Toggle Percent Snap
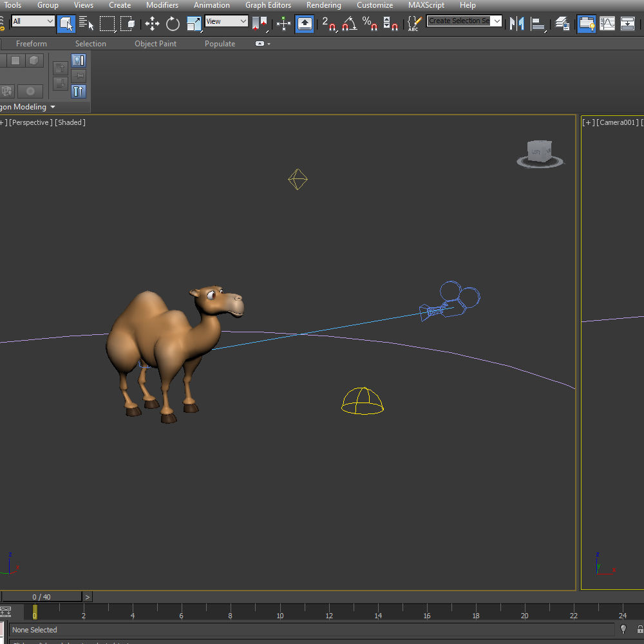Viewport: 644px width, 644px height. pos(370,23)
